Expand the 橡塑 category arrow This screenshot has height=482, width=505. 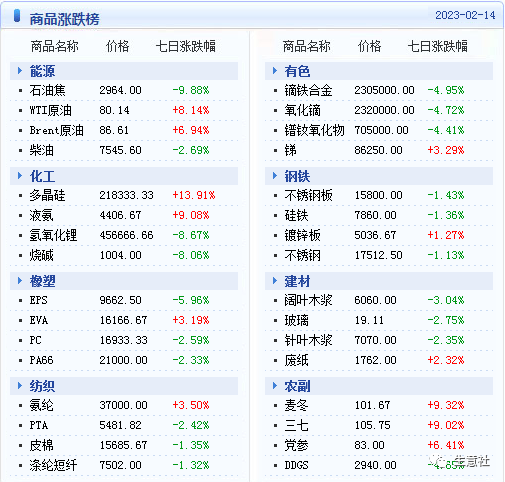pyautogui.click(x=20, y=281)
